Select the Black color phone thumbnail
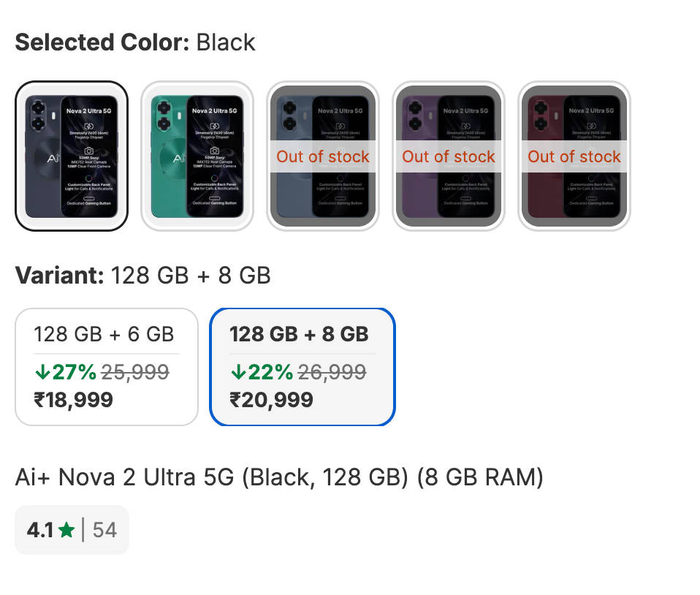The image size is (700, 595). tap(72, 156)
